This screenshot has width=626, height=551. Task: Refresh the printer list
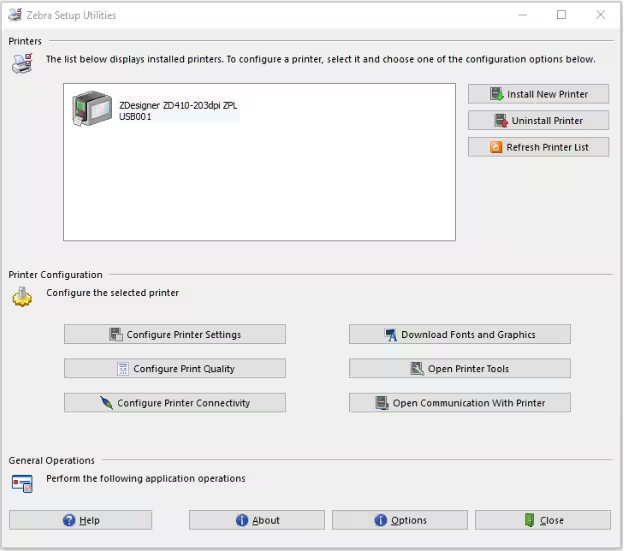pos(538,147)
